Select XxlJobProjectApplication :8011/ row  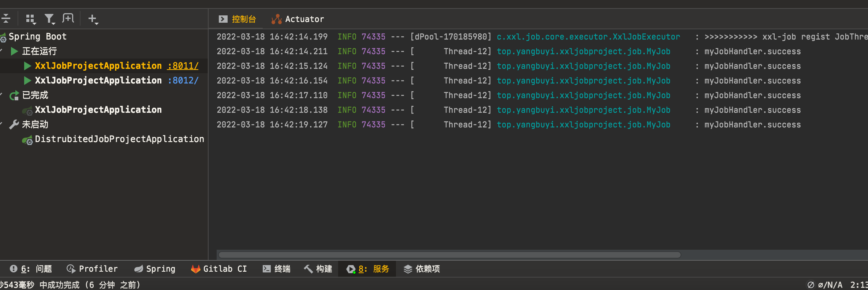point(104,66)
